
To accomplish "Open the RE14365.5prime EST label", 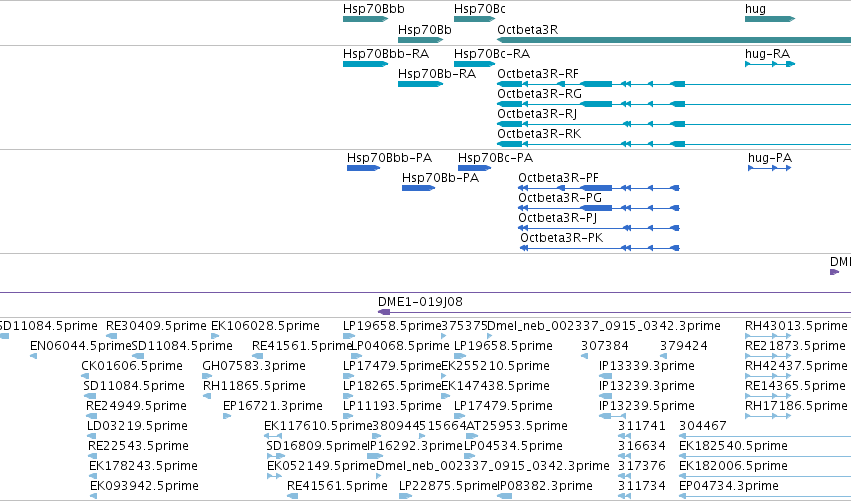I will [795, 386].
